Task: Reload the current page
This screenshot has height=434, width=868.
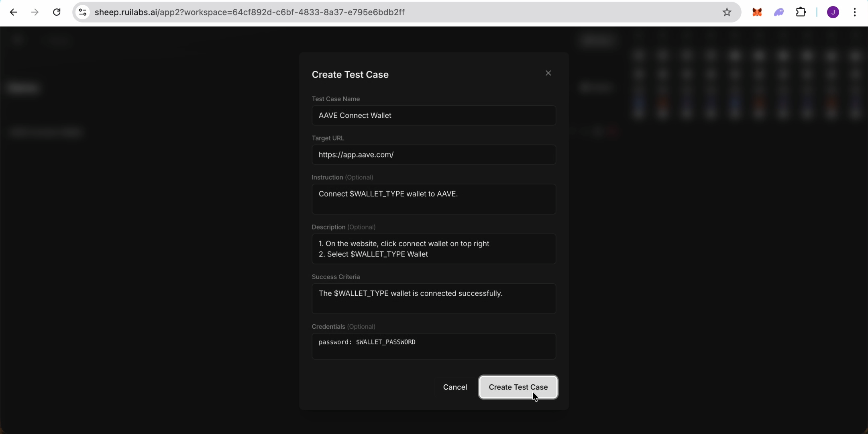Action: click(57, 12)
